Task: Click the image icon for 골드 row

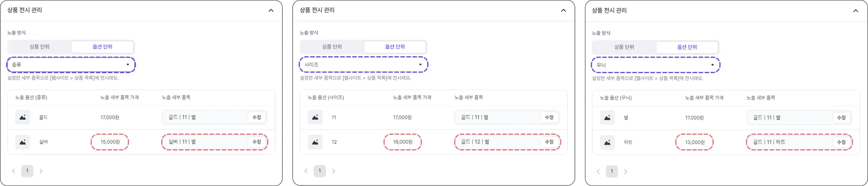Action: tap(23, 117)
